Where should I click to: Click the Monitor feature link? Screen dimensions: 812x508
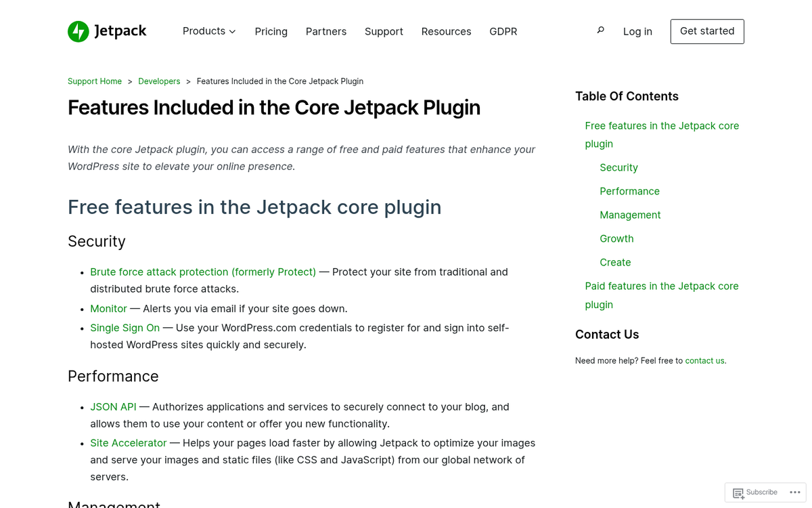pyautogui.click(x=108, y=308)
